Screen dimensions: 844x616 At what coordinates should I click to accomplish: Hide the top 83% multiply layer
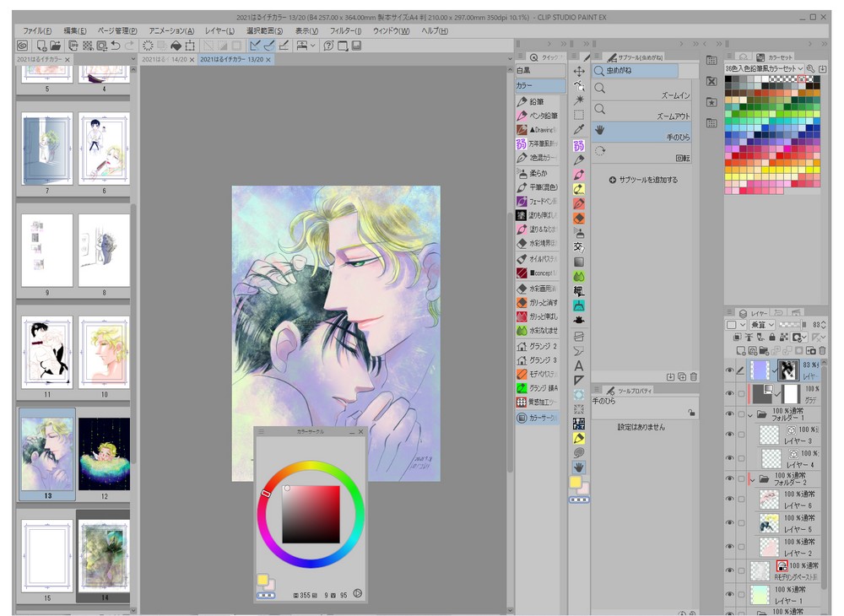coord(730,370)
